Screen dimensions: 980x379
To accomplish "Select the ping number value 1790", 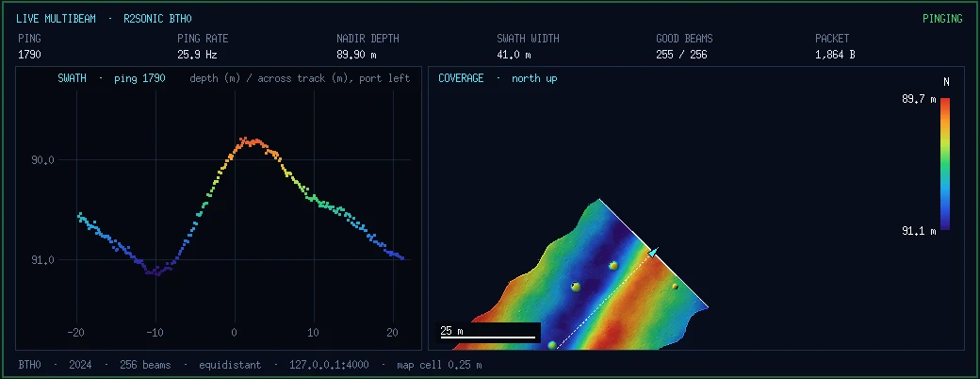I will pyautogui.click(x=29, y=55).
